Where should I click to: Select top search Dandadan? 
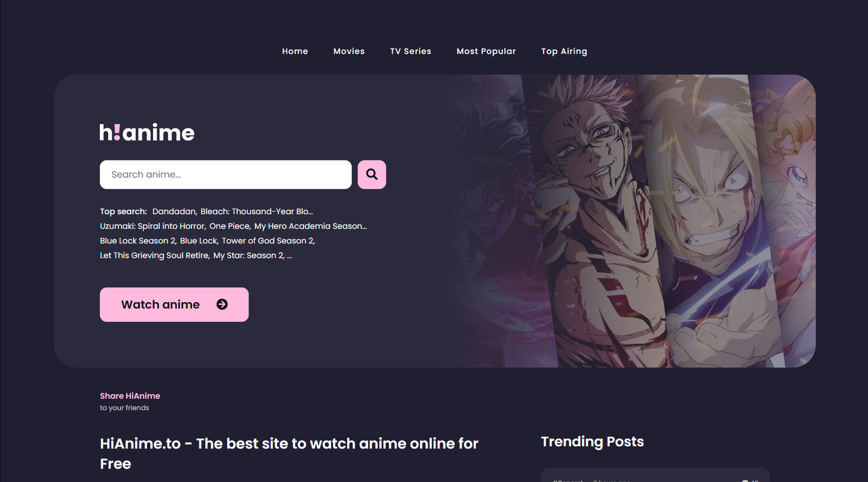[174, 211]
